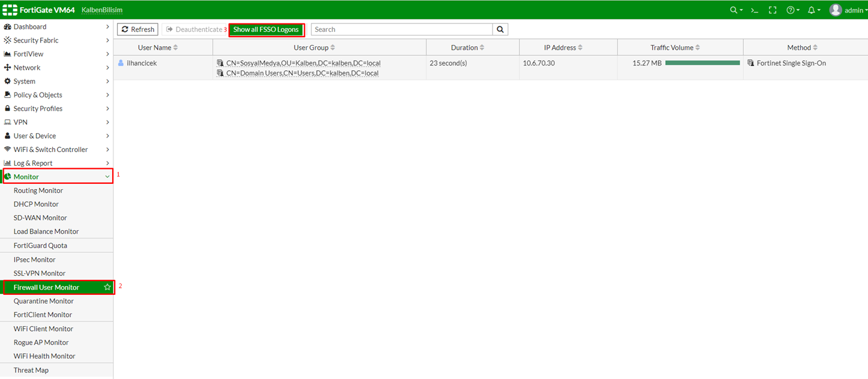Open the top bar search icon
The width and height of the screenshot is (868, 379).
point(734,10)
